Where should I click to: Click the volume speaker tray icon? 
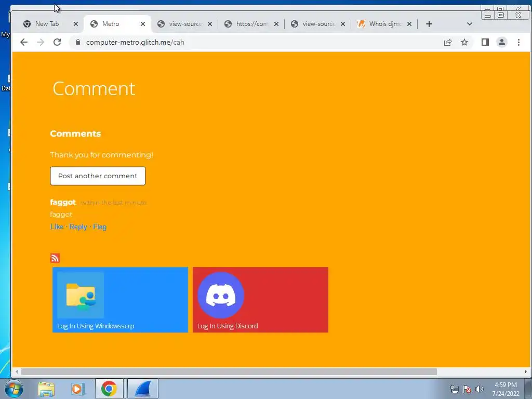coord(480,389)
